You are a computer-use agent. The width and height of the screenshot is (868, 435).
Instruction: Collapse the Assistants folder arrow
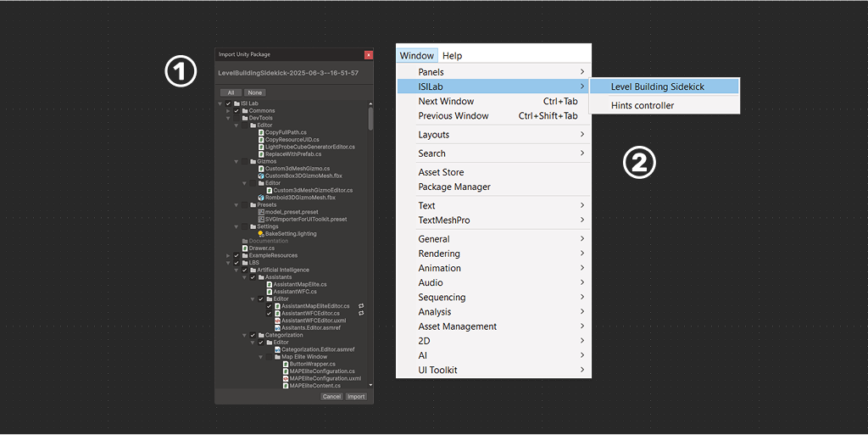click(245, 276)
